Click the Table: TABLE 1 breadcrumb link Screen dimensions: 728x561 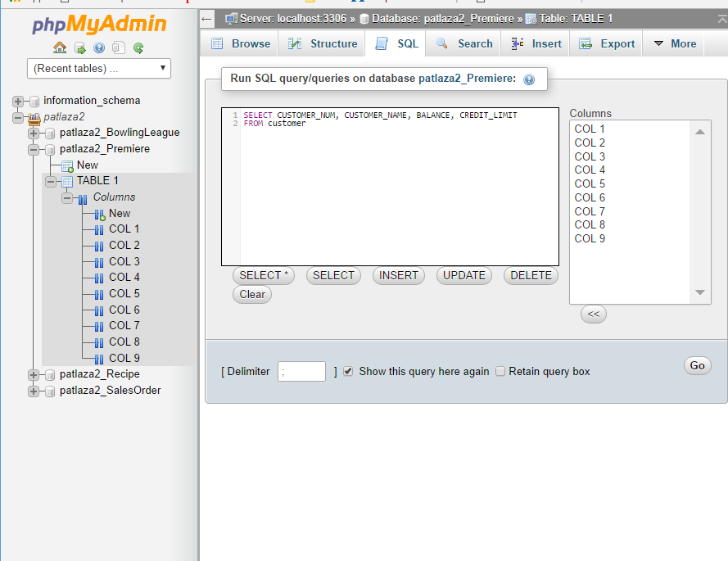[x=575, y=19]
